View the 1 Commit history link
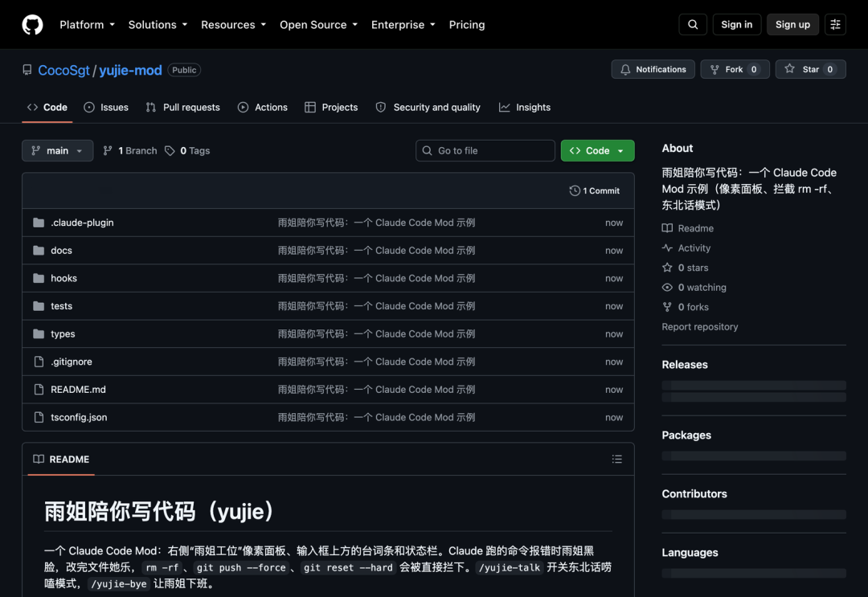 click(x=595, y=190)
